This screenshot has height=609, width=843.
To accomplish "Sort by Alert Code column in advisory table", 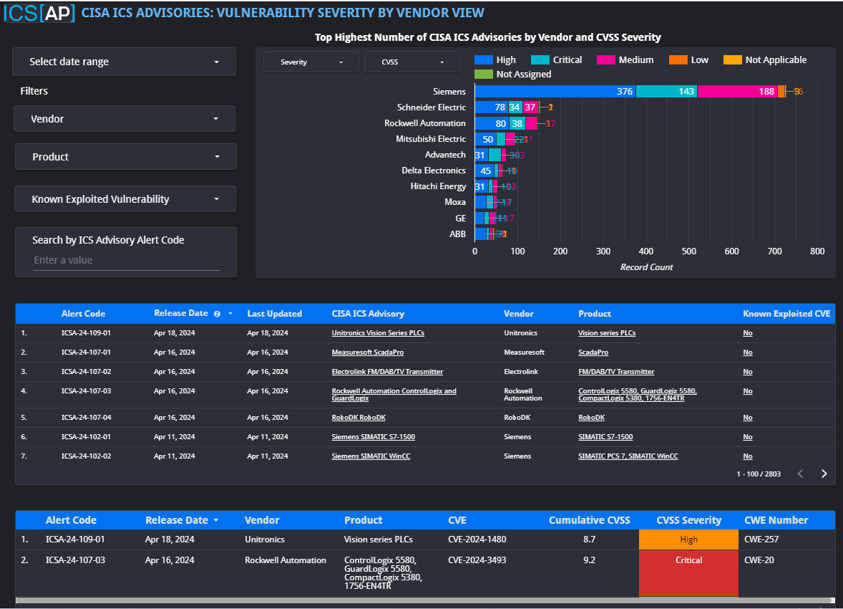I will click(83, 313).
